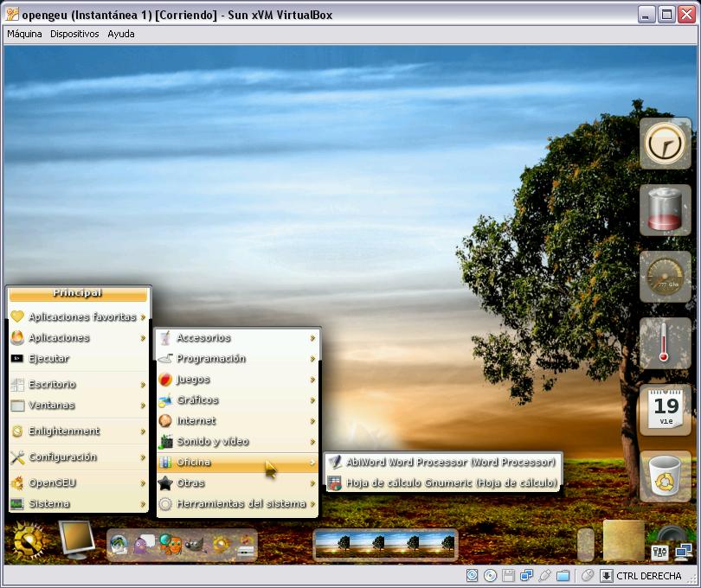Expand the Programación submenu arrow
Image resolution: width=701 pixels, height=588 pixels.
click(313, 359)
